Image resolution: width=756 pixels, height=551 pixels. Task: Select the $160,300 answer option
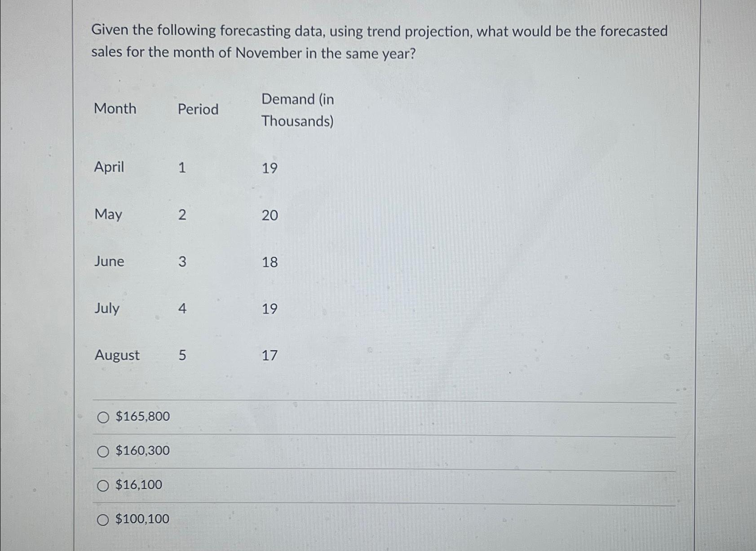[x=103, y=451]
